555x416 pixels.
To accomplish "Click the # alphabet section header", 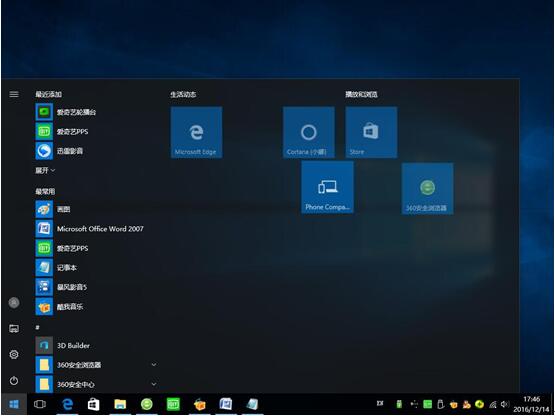I will tap(37, 327).
